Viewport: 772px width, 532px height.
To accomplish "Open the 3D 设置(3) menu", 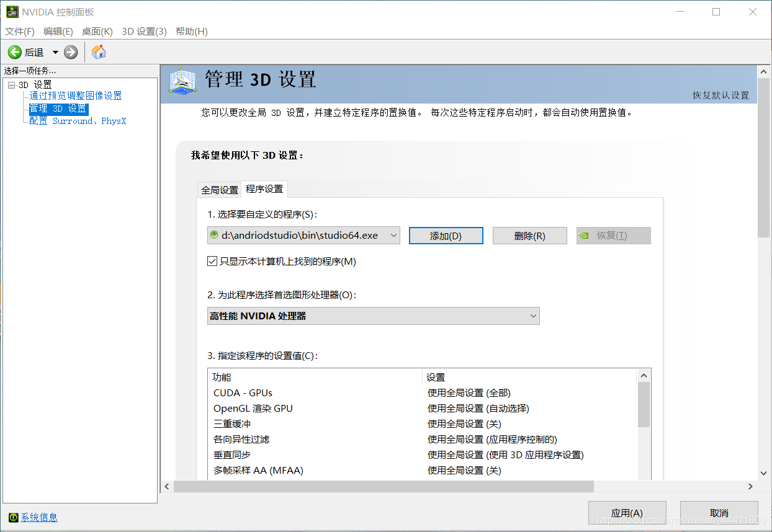I will pyautogui.click(x=144, y=31).
